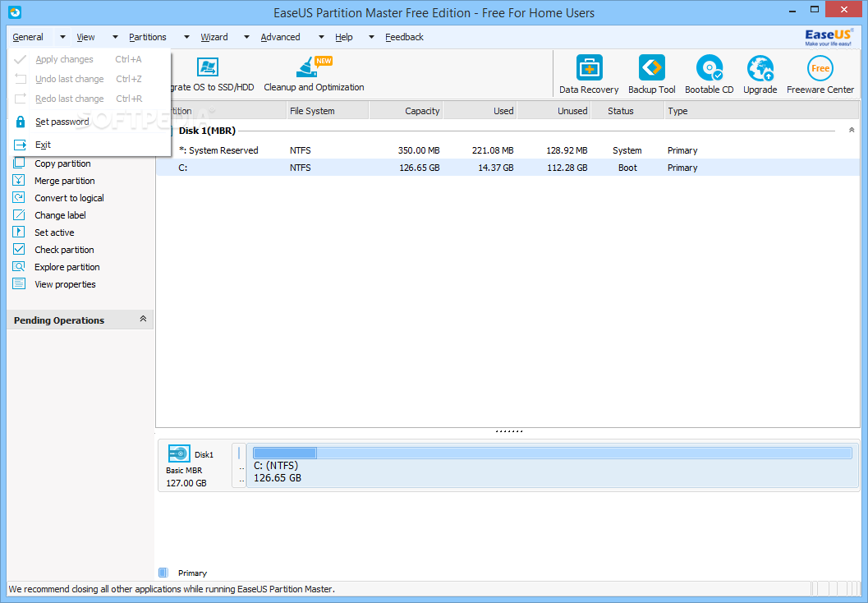This screenshot has height=603, width=868.
Task: Sort by the Unused column header
Action: tap(553, 111)
